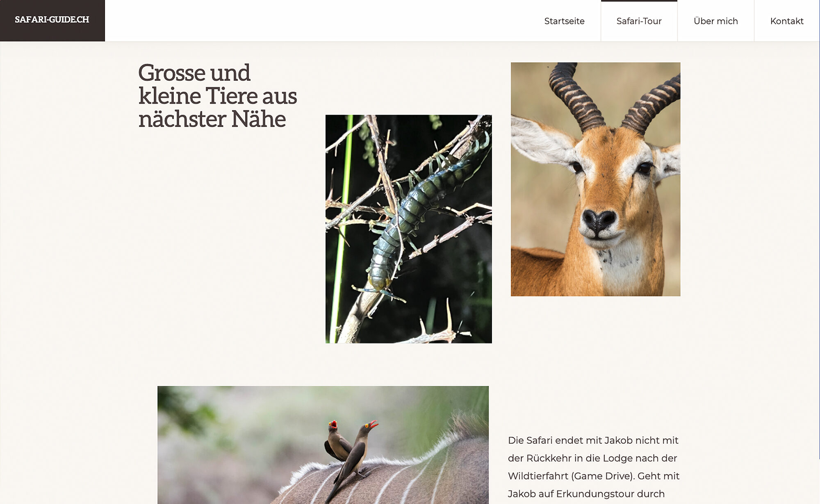Click the centipede's head in the photo
Screen dimensions: 820x504
click(x=379, y=283)
